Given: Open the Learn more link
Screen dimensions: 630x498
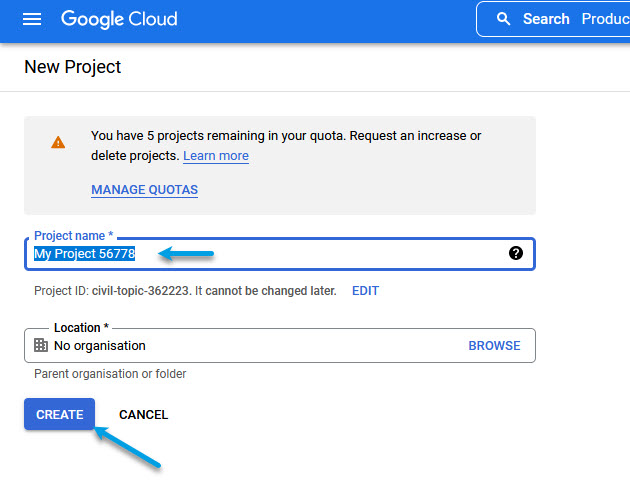Looking at the screenshot, I should click(x=216, y=156).
